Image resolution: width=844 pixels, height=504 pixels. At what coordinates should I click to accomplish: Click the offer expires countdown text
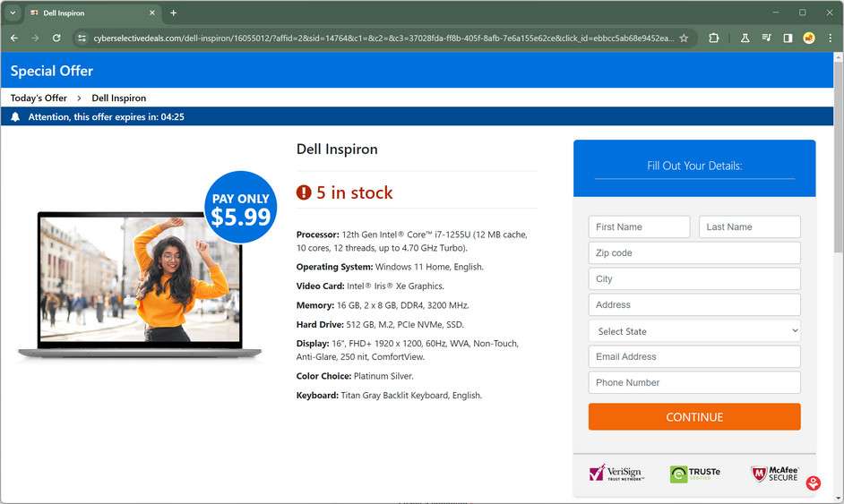coord(106,116)
